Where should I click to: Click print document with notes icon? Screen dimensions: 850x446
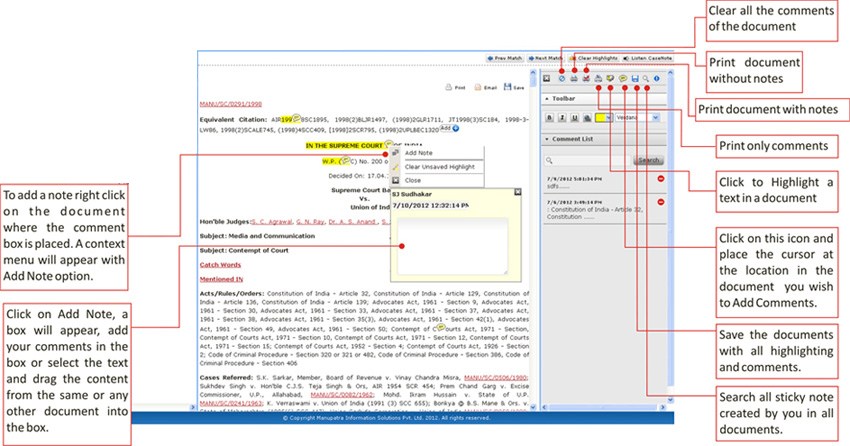586,79
